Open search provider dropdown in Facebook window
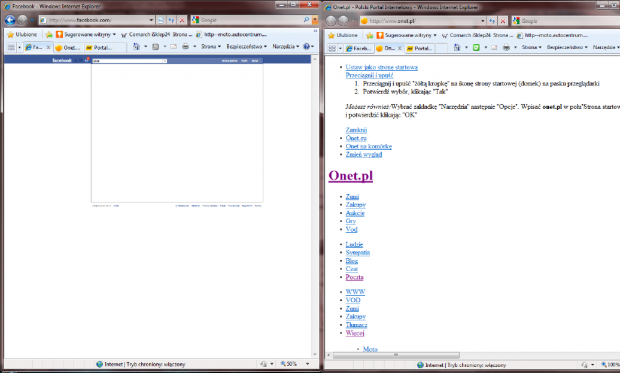This screenshot has height=373, width=620. click(314, 19)
